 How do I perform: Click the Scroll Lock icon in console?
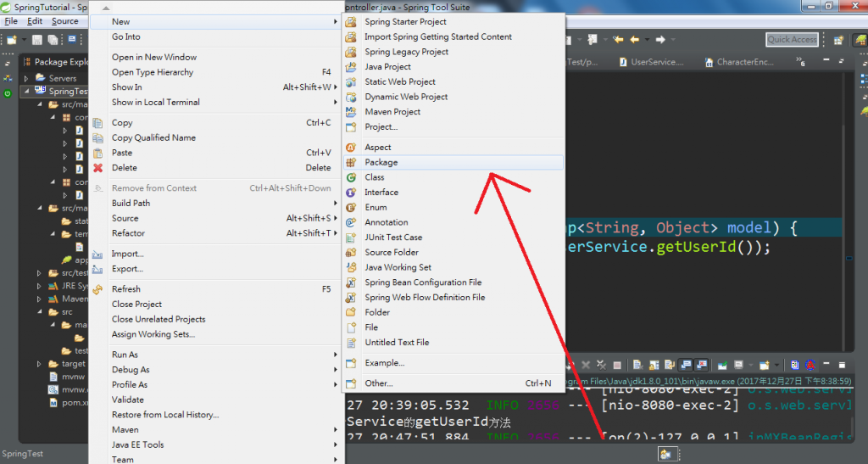(x=654, y=365)
